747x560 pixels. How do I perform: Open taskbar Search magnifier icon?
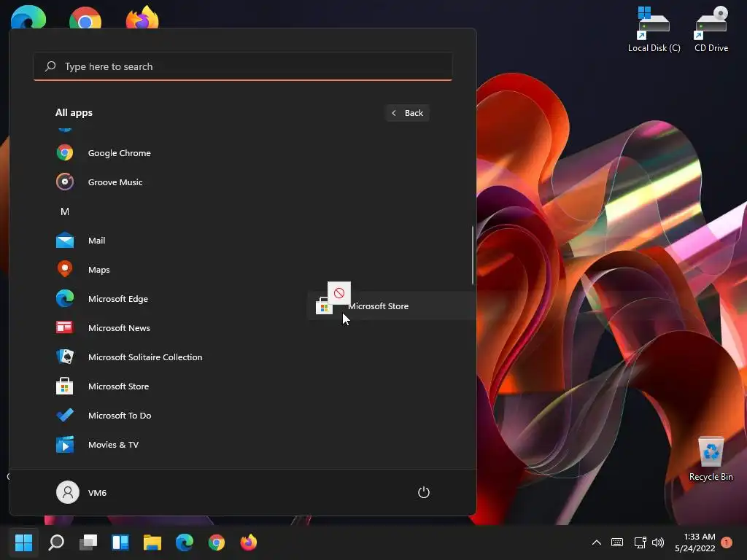56,542
